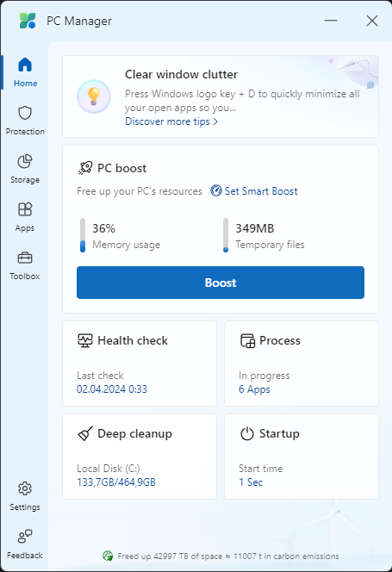The image size is (392, 572).
Task: Open the last check date 02.04.2024 0:33
Action: (x=112, y=389)
